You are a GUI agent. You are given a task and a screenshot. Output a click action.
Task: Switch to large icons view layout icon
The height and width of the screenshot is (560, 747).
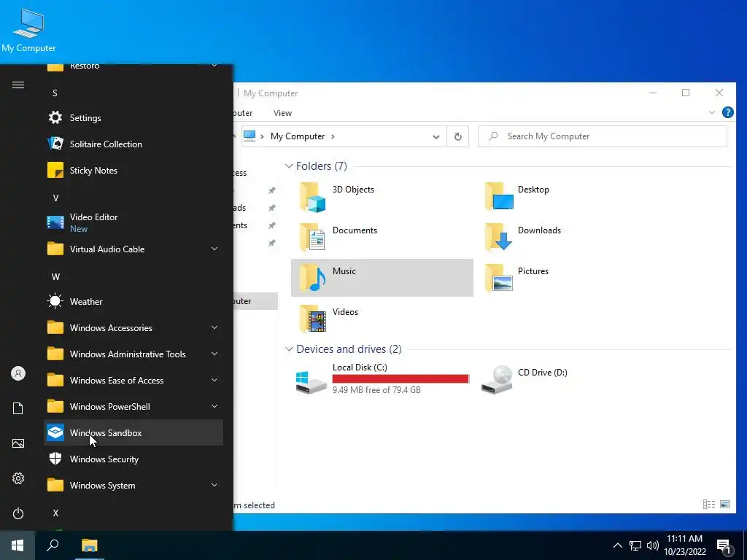pos(725,505)
